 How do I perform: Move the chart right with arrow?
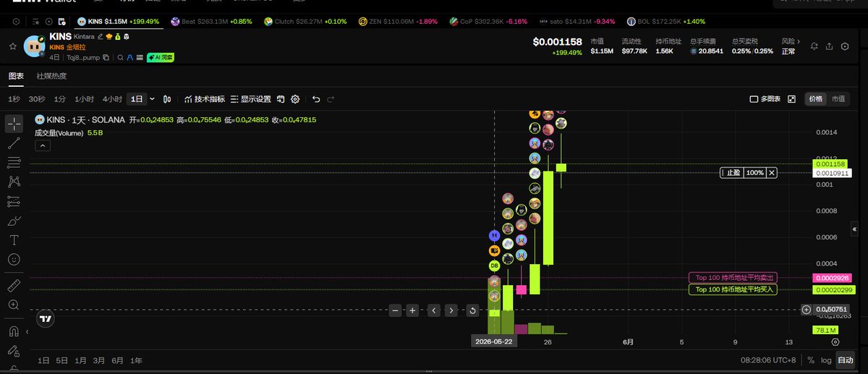tap(451, 310)
